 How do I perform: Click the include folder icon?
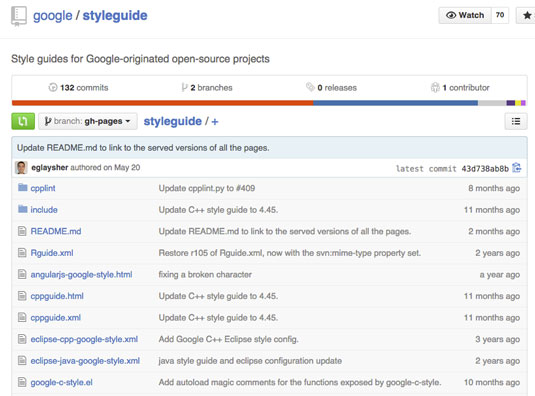click(23, 209)
